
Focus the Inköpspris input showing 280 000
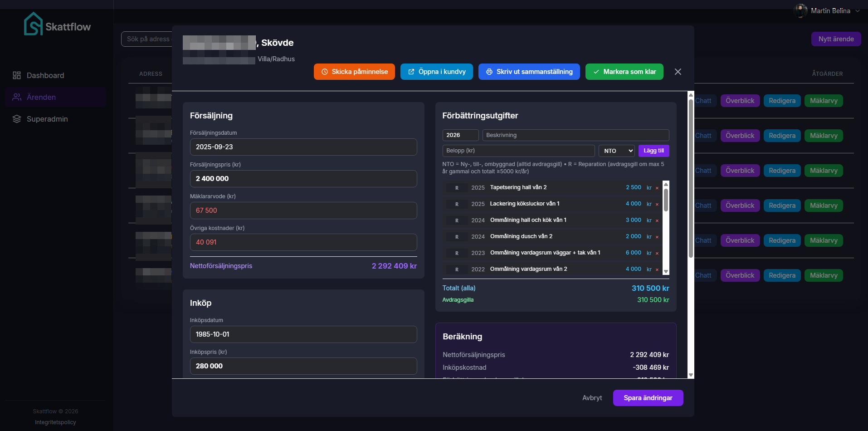[x=303, y=366]
